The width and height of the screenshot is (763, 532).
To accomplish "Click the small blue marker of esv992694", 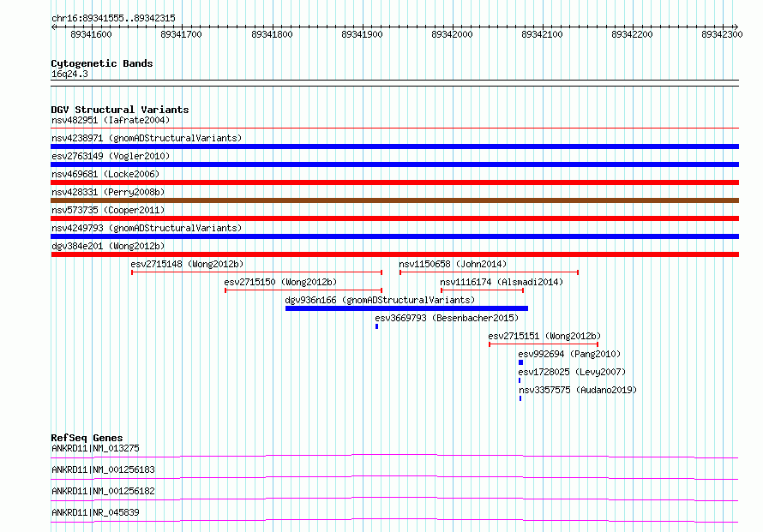I will (x=520, y=362).
